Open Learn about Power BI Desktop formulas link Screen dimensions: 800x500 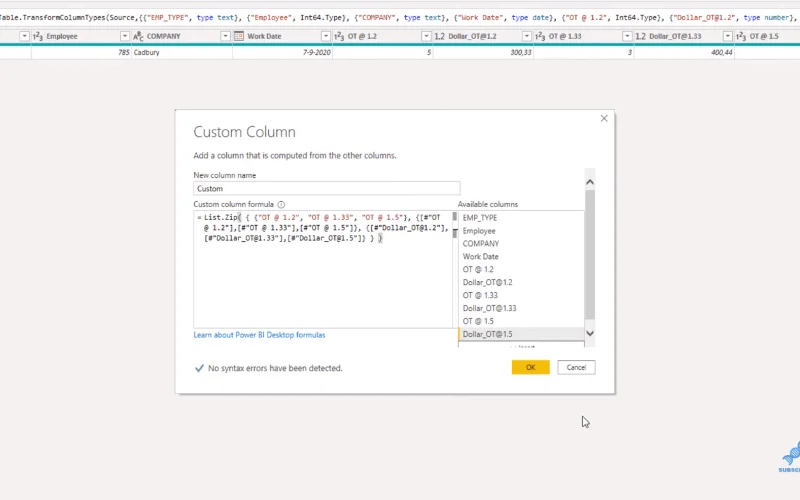tap(259, 335)
